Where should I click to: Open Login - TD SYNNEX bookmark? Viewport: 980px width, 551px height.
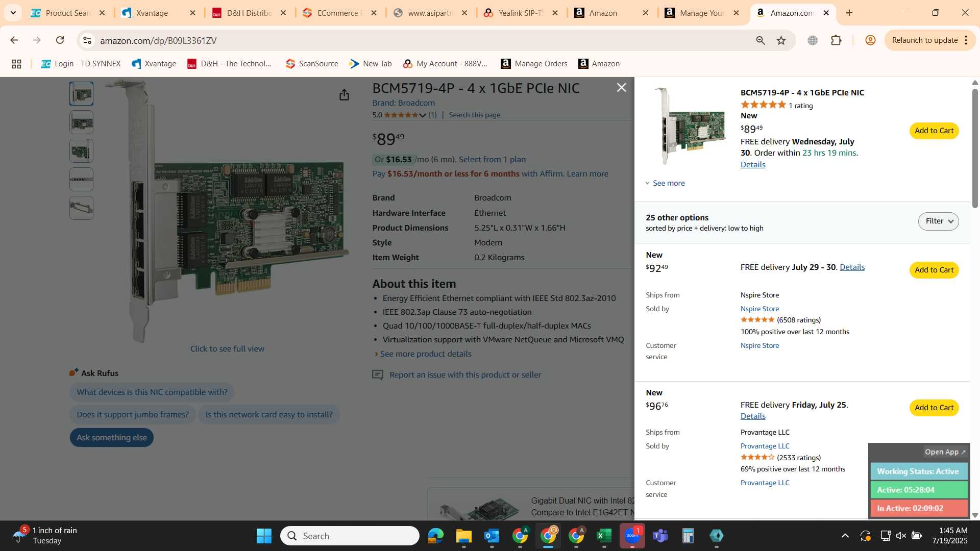(x=81, y=64)
